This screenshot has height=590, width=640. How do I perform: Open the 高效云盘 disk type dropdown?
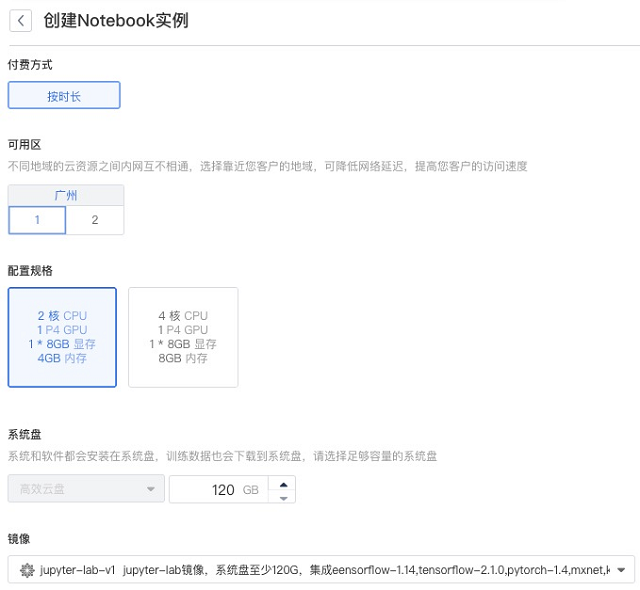pyautogui.click(x=86, y=488)
